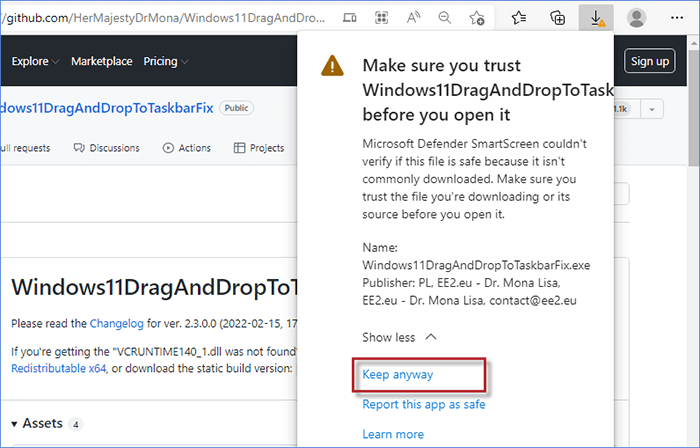
Task: Switch to the Discussions tab
Action: coord(107,148)
